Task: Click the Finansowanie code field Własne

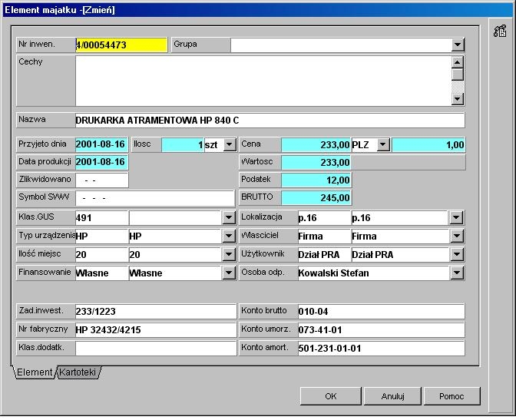Action: pyautogui.click(x=101, y=273)
